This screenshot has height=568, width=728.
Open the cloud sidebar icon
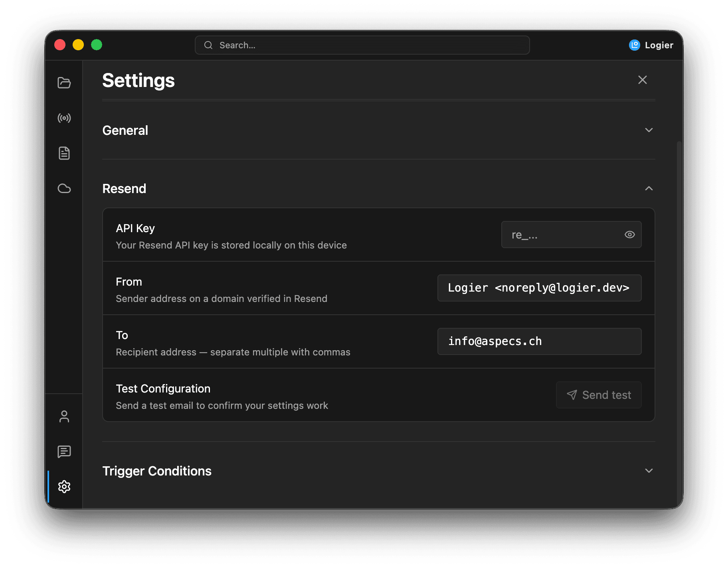(64, 188)
